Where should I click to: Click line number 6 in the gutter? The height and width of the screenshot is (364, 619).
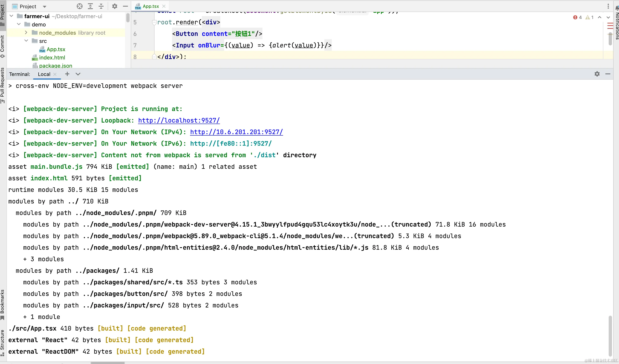click(x=135, y=34)
